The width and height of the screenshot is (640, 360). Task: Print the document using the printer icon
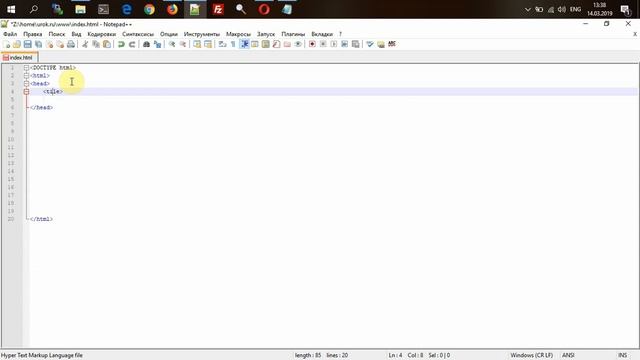pos(71,44)
